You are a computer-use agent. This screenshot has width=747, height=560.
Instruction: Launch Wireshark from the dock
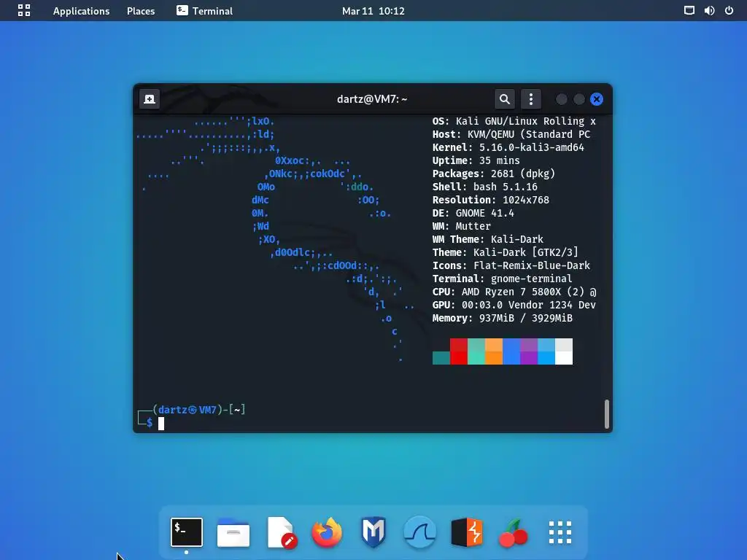coord(419,532)
